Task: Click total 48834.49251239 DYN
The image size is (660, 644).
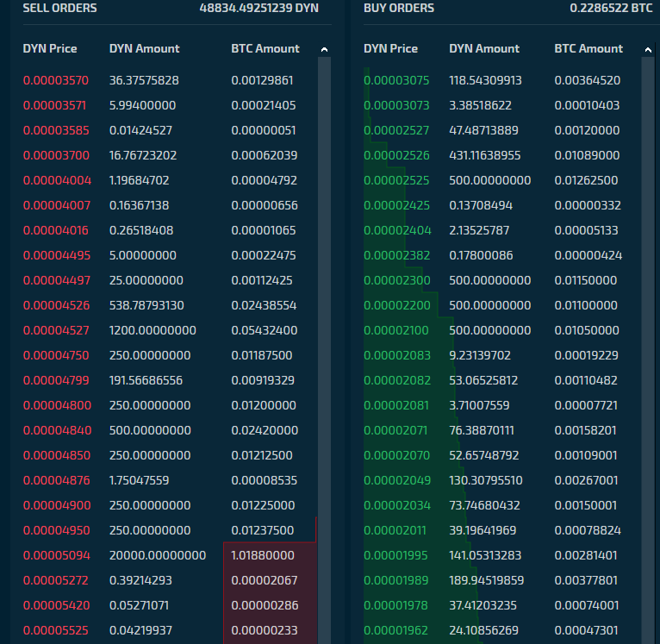Action: [x=258, y=8]
